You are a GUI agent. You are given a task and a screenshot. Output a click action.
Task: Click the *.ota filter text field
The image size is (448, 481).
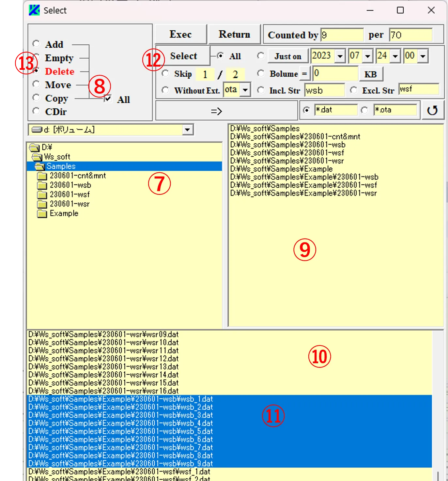395,110
